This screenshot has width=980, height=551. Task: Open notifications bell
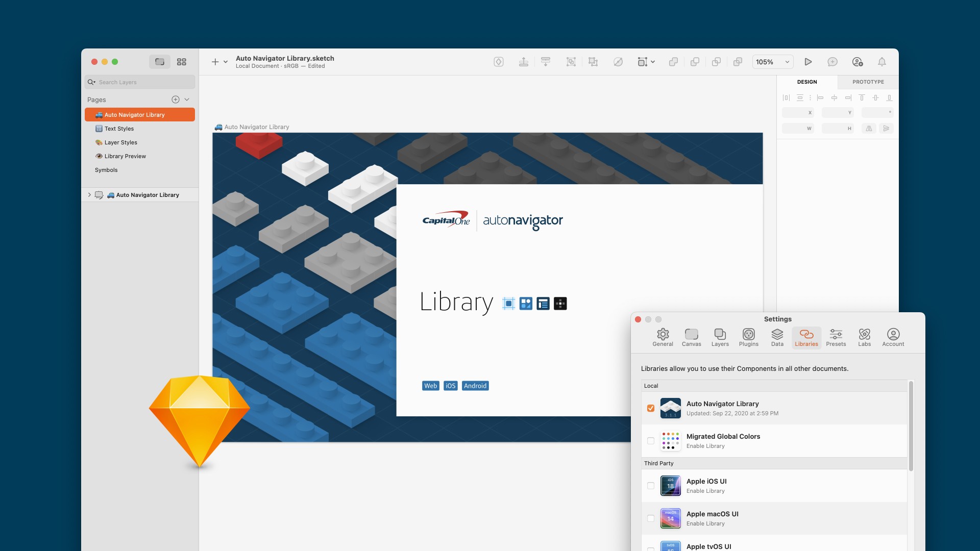[882, 62]
